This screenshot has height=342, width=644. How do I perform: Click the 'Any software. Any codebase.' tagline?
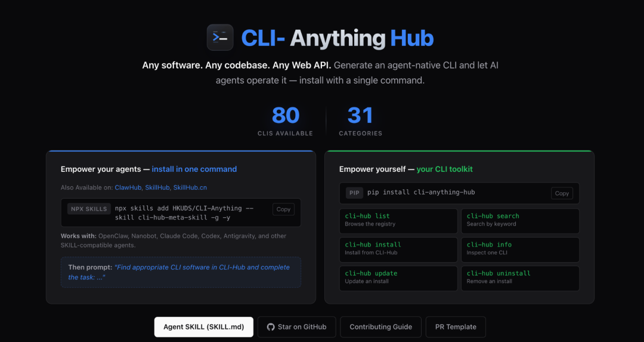coord(236,66)
